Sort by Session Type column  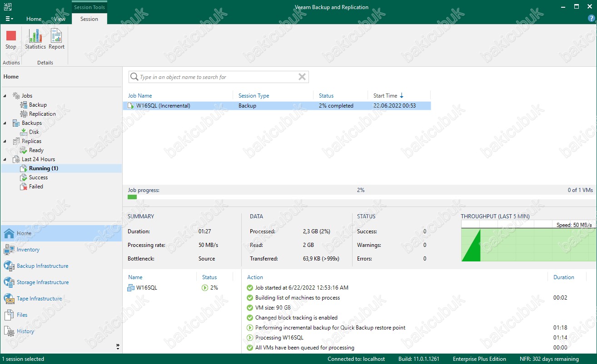pyautogui.click(x=254, y=96)
